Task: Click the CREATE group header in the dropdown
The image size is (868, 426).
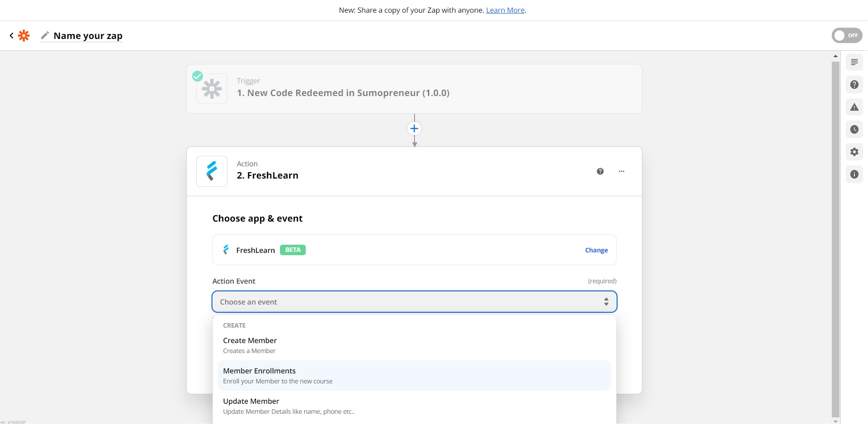Action: pos(234,325)
